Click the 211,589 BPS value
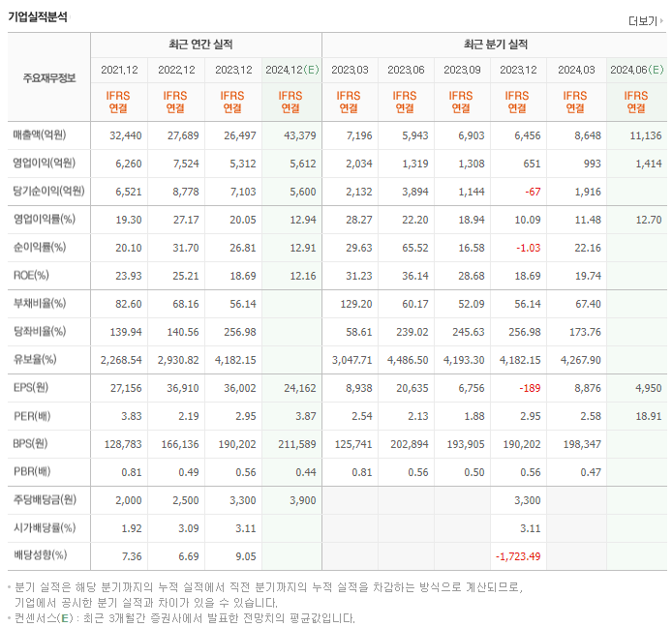672x627 pixels. tap(297, 444)
